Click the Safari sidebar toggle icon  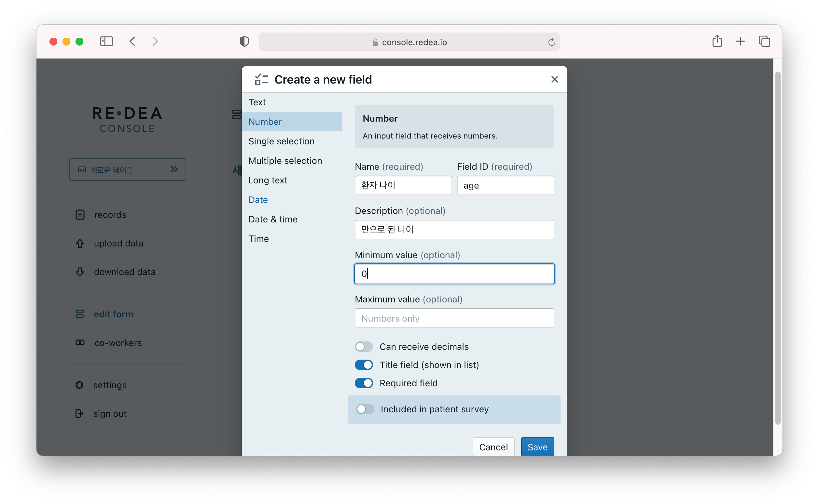(x=106, y=41)
